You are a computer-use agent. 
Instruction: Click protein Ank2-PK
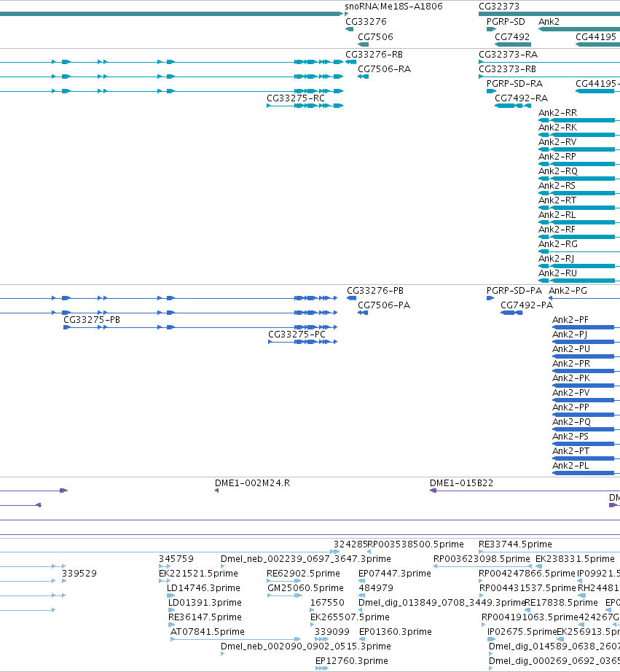pos(571,378)
